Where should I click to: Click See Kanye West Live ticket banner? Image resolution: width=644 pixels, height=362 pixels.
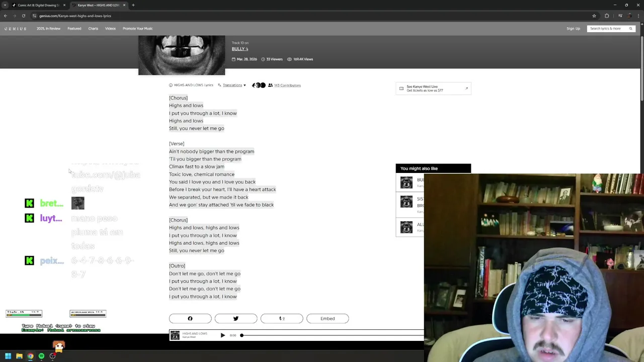tap(433, 88)
